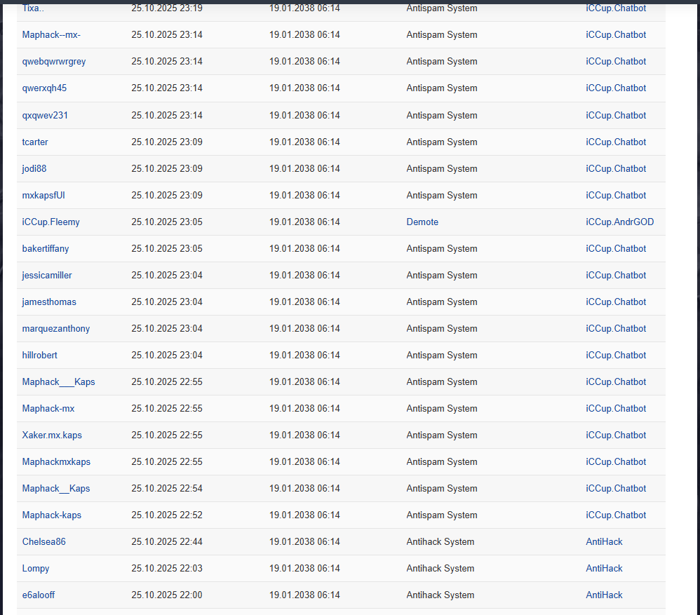Open the Maphack--mx- user profile
The width and height of the screenshot is (700, 615).
(51, 35)
